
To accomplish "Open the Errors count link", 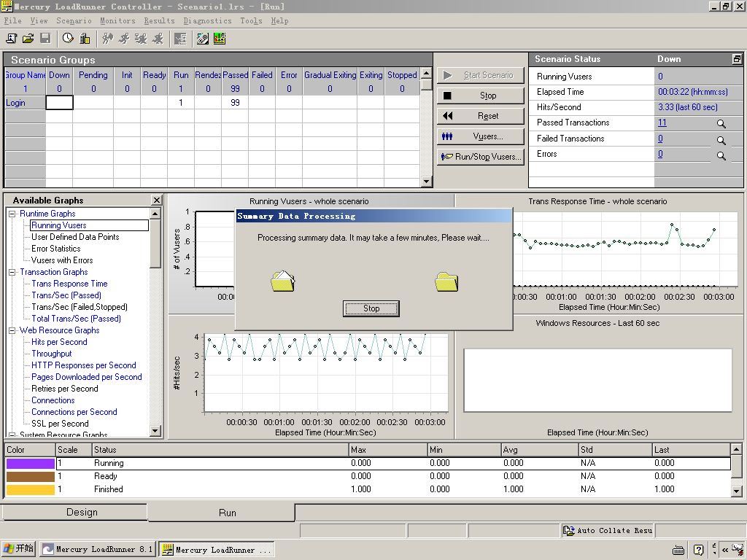I will point(660,154).
